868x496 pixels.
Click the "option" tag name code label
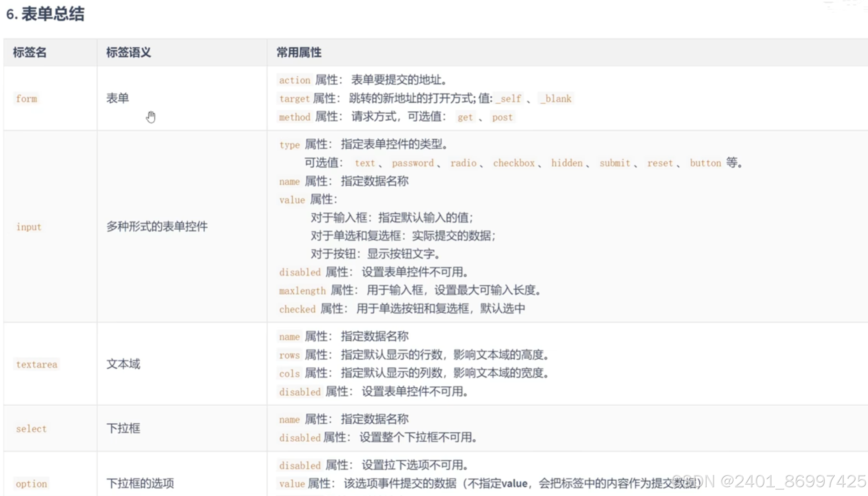click(31, 484)
